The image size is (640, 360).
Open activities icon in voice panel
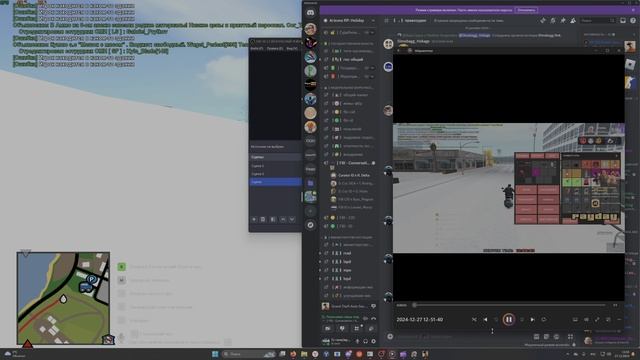click(357, 329)
